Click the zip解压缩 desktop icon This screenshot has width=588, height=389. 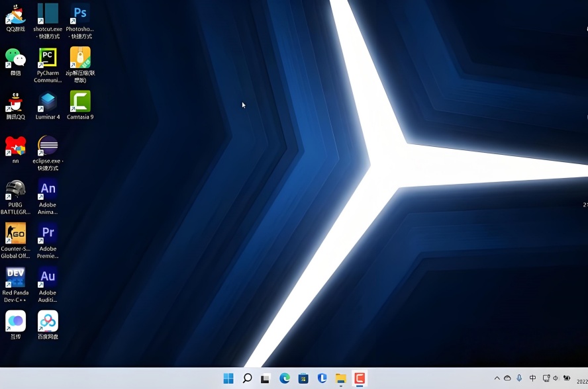point(80,58)
